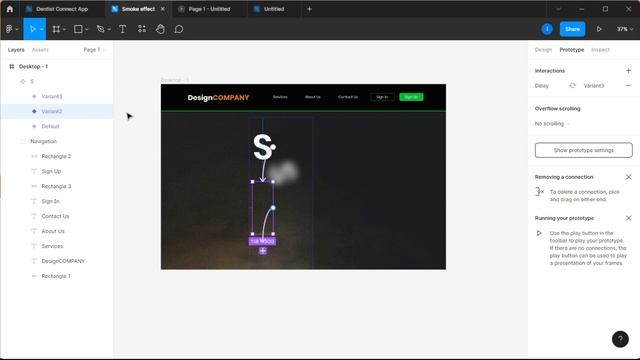Viewport: 640px width, 360px height.
Task: Click the Sign Up text layer icon
Action: click(x=34, y=171)
